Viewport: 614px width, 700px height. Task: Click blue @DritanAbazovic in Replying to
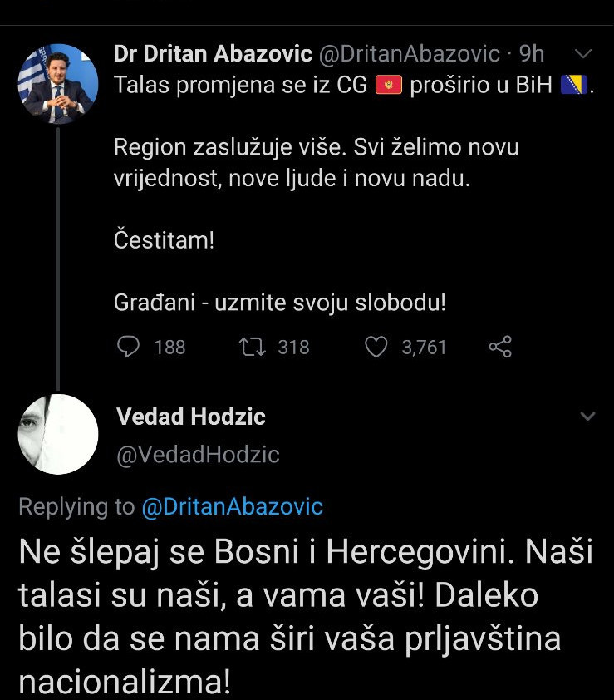pyautogui.click(x=233, y=506)
